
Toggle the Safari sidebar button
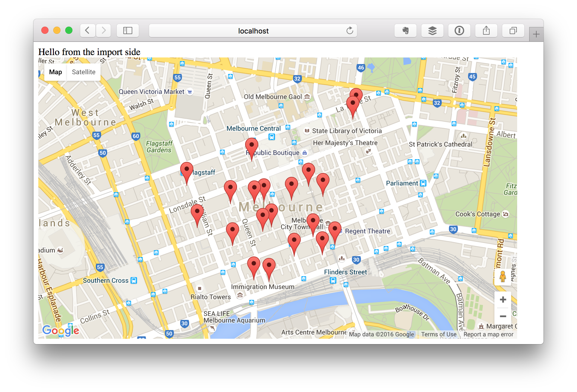[x=128, y=31]
